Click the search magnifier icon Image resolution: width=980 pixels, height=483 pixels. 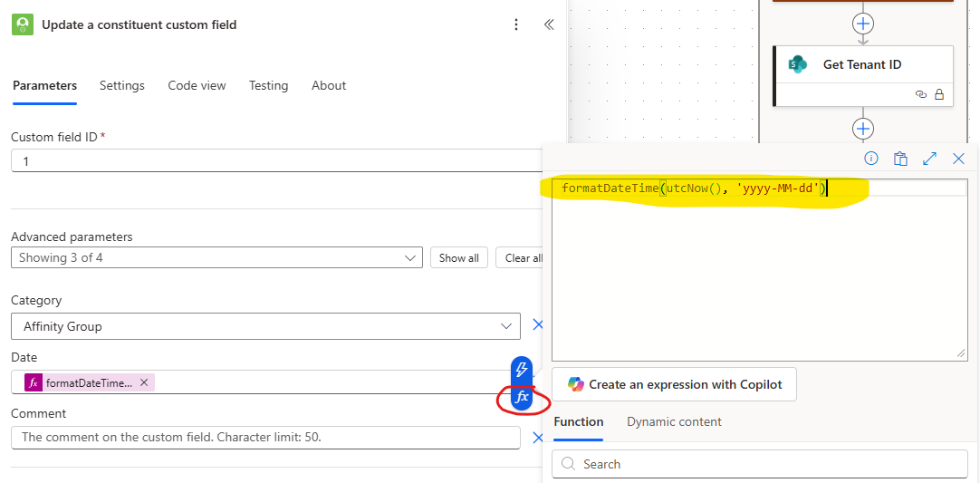(568, 464)
